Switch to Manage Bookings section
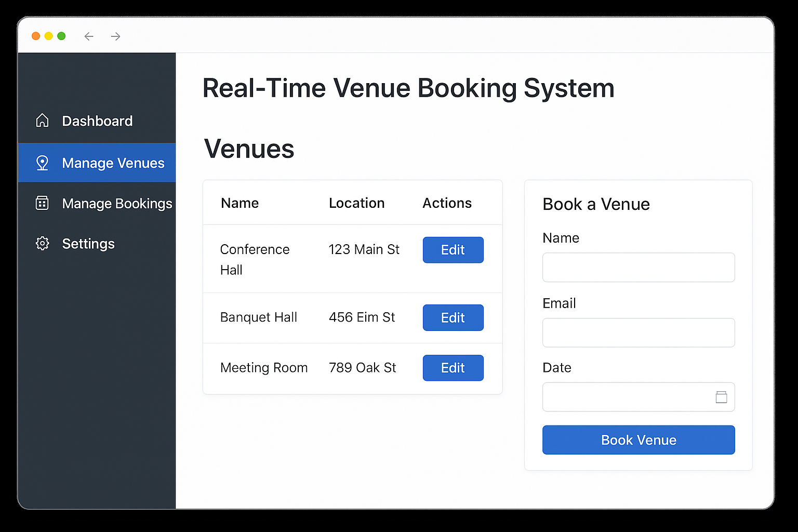 point(117,203)
